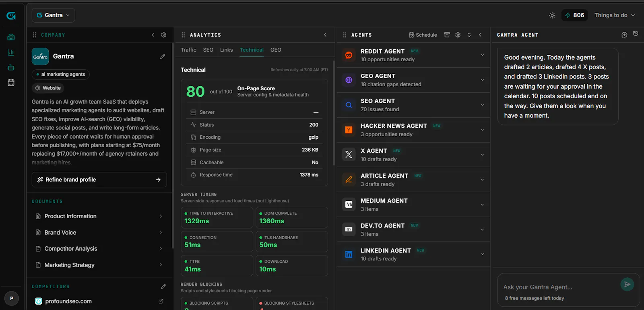
Task: Open Company panel settings gear
Action: [164, 35]
